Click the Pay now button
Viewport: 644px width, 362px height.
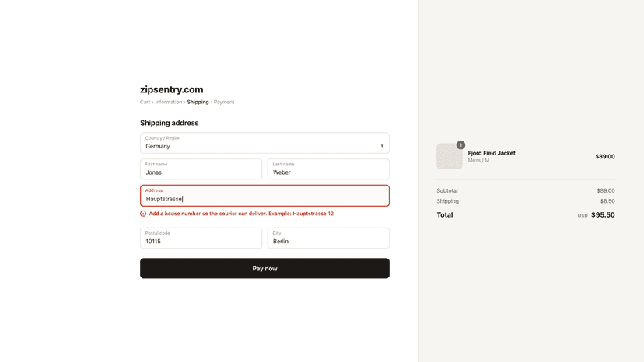tap(264, 269)
